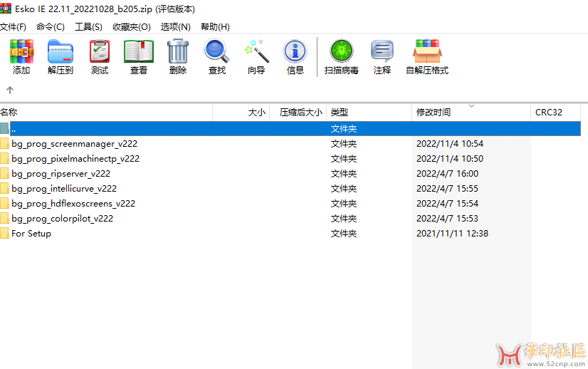Select bg_prog_screenmanager_v222 folder name

[74, 144]
